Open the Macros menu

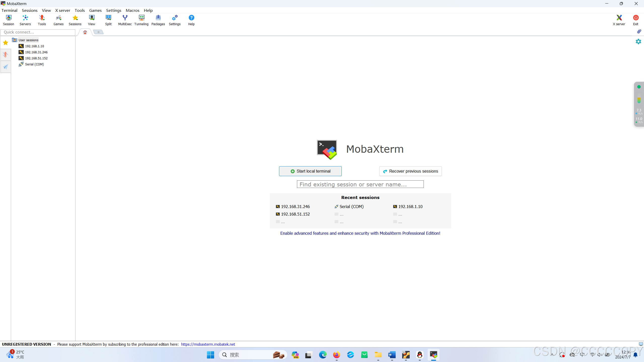point(132,10)
